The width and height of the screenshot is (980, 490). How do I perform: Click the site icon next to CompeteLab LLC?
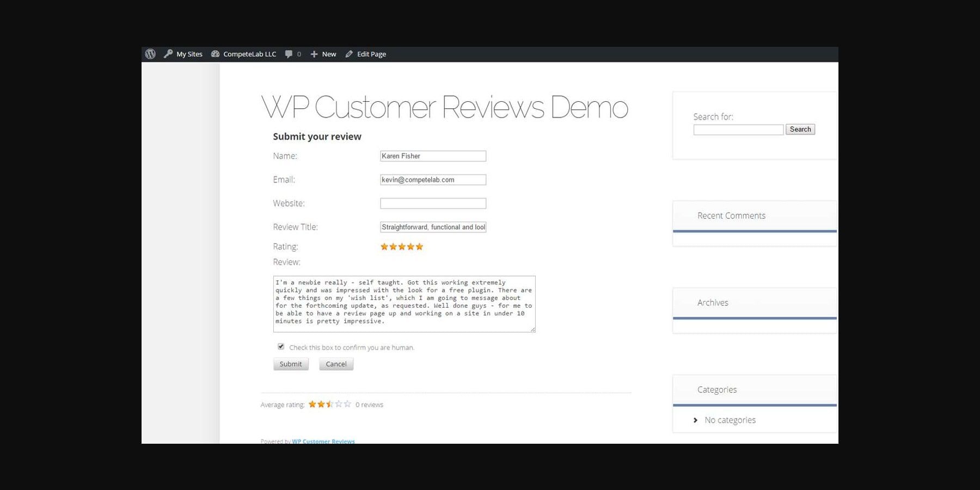215,53
